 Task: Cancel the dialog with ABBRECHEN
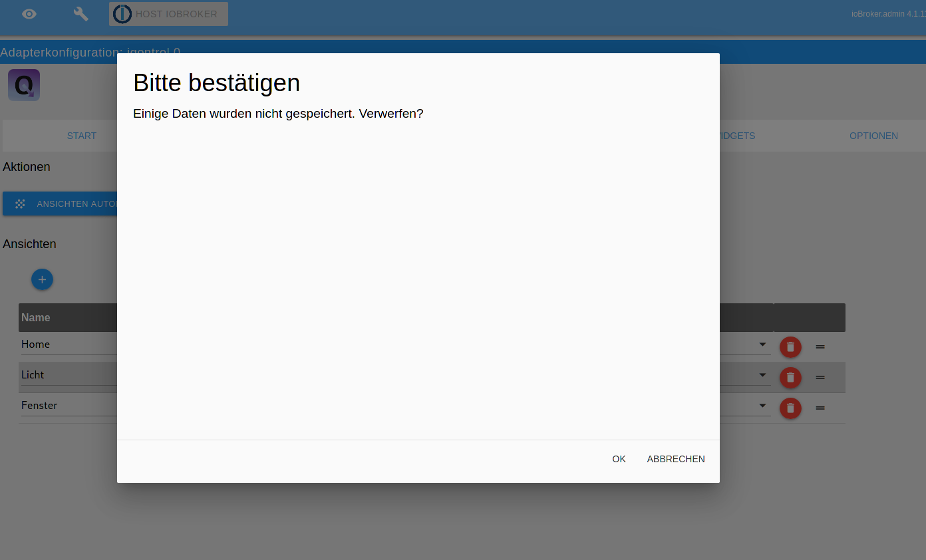(x=676, y=459)
